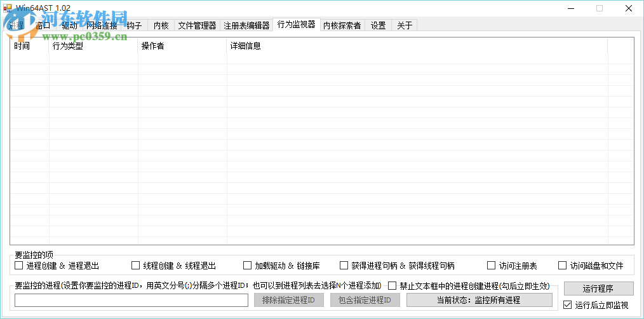644x319 pixels.
Task: Check 禁止文本框中的进程创建进程 option
Action: point(469,285)
